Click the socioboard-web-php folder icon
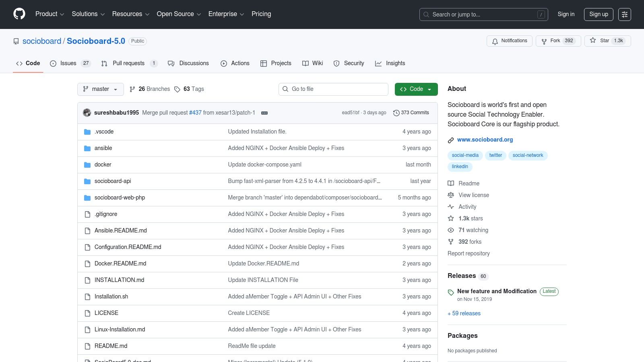644x362 pixels. point(87,198)
